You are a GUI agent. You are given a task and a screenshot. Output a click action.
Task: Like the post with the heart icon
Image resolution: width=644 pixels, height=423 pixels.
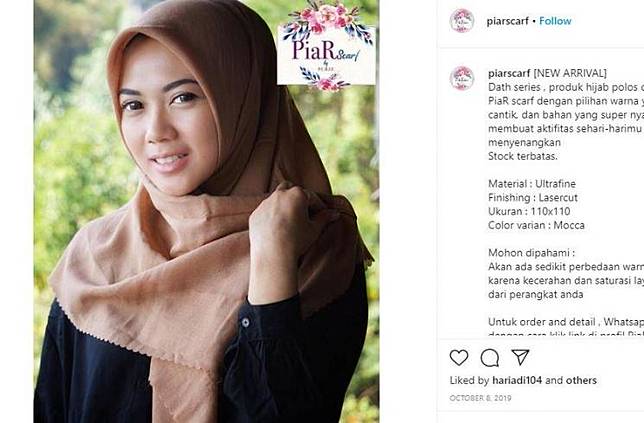(x=459, y=358)
